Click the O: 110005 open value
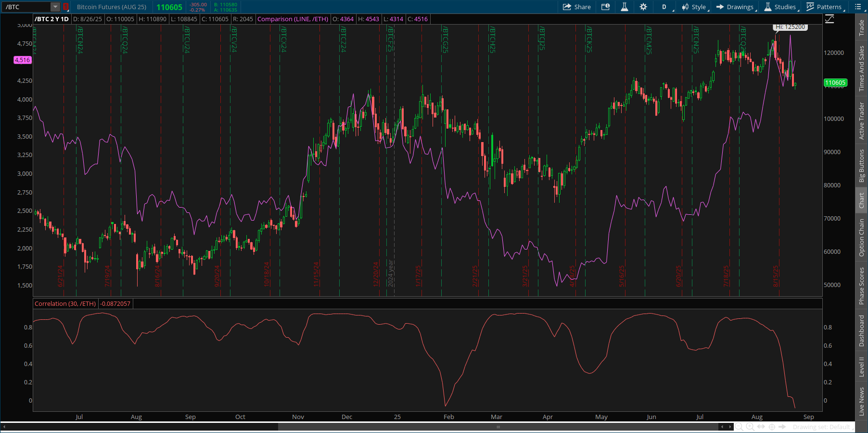 (x=120, y=19)
